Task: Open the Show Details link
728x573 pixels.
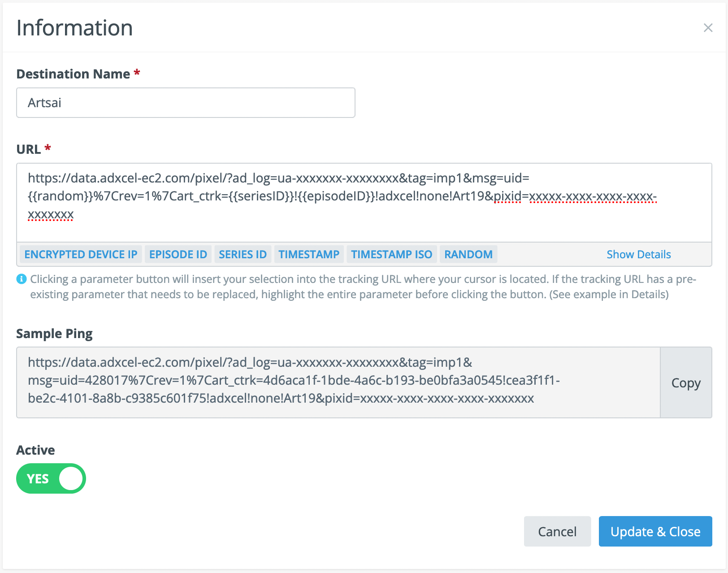Action: click(639, 254)
